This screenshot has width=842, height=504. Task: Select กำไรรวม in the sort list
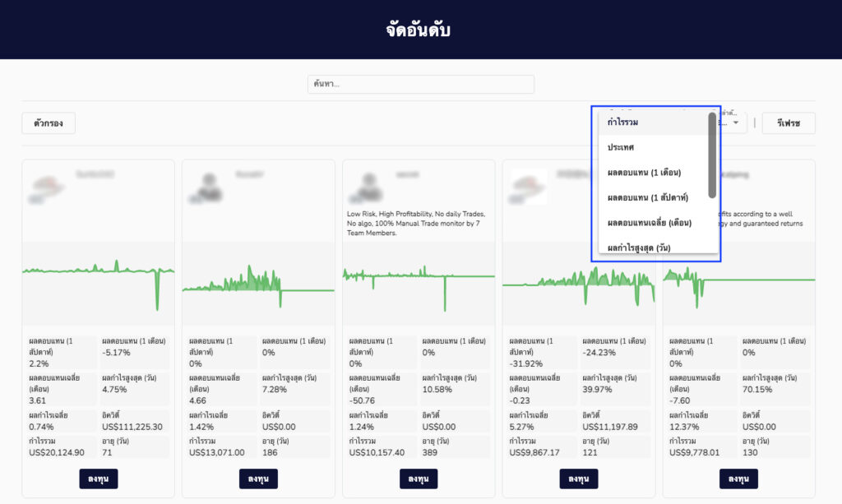tap(623, 123)
